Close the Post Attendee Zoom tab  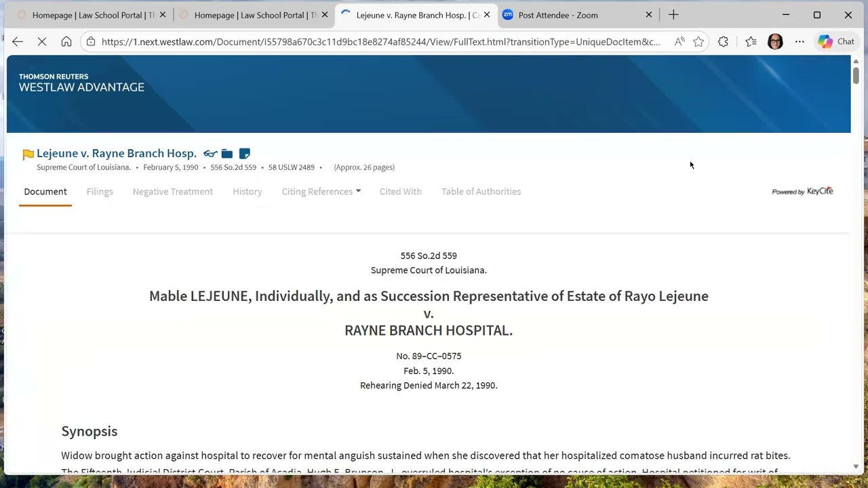point(649,15)
